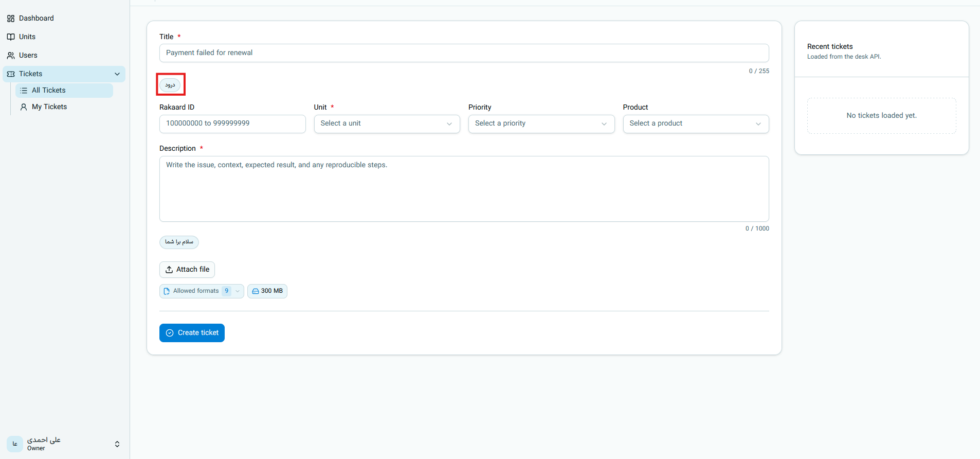This screenshot has height=459, width=980.
Task: Select the Tickets menu item
Action: tap(64, 74)
